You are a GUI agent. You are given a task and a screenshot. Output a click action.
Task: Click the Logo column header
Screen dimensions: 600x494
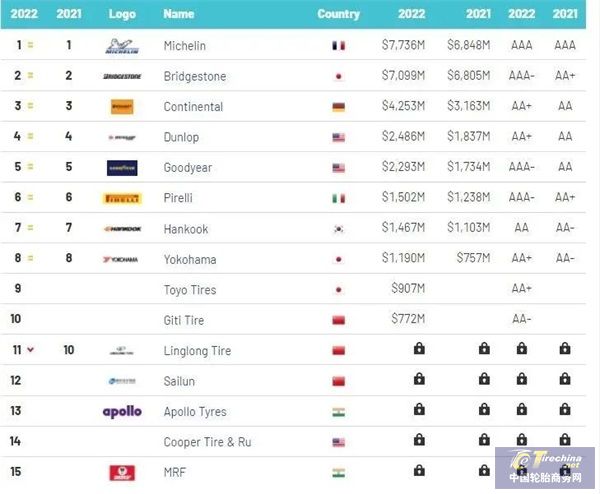coord(122,14)
